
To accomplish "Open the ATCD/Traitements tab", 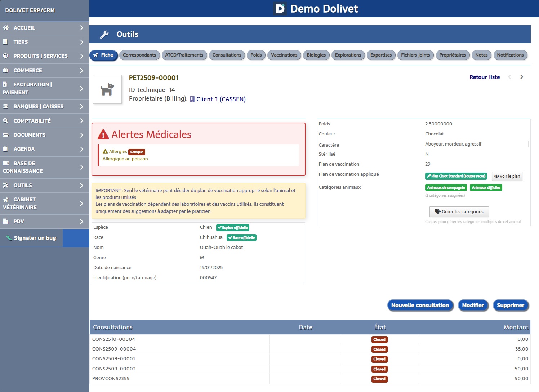I will tap(184, 55).
